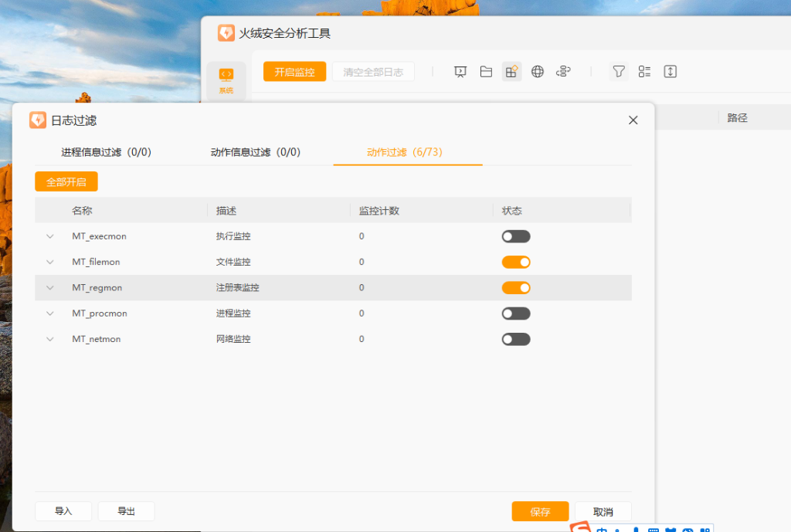
Task: Click the folder icon in the toolbar
Action: coord(486,72)
